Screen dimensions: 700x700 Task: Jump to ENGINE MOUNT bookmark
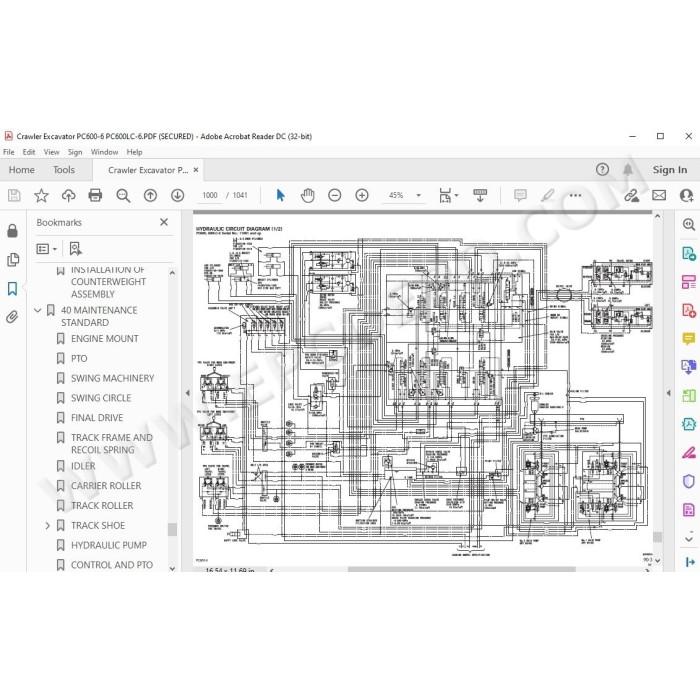104,339
